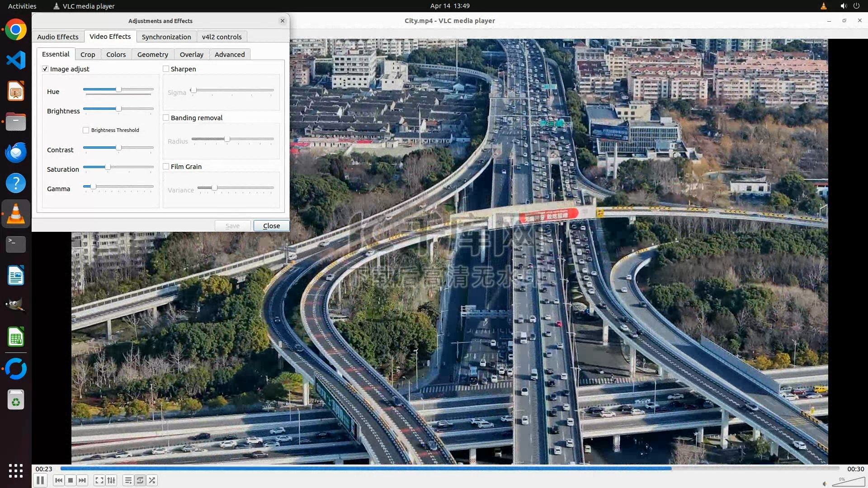Stop playback with the stop button
Viewport: 868px width, 488px height.
tap(71, 480)
